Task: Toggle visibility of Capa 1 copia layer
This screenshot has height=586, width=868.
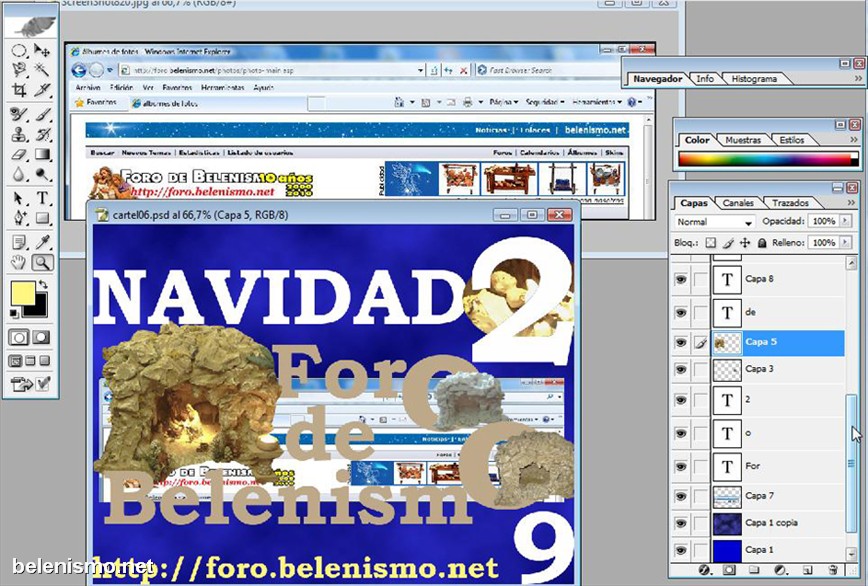Action: pos(681,523)
